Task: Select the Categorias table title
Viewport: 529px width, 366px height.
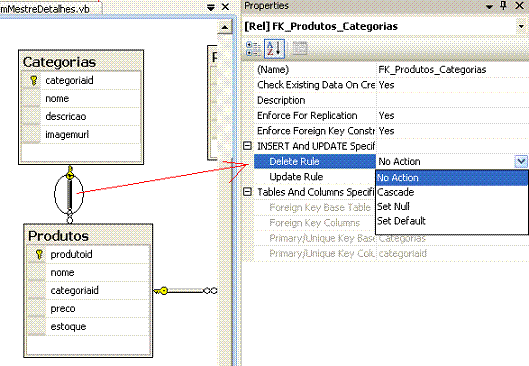Action: [59, 62]
